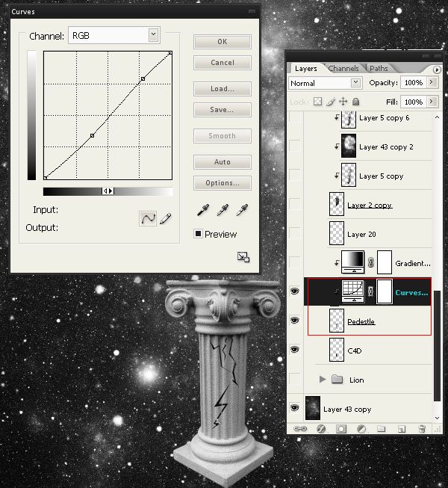Viewport: 448px width, 488px height.
Task: Click lock image pixels brush icon
Action: coord(331,102)
